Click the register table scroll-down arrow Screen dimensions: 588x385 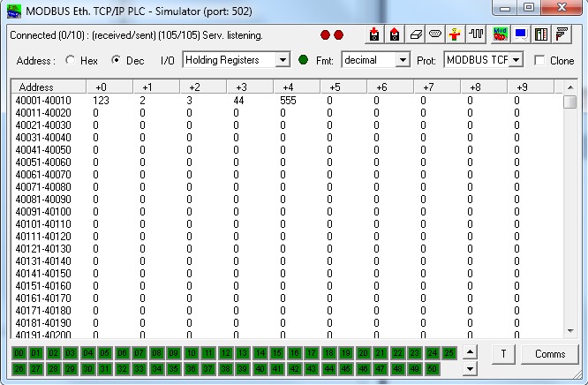click(570, 330)
